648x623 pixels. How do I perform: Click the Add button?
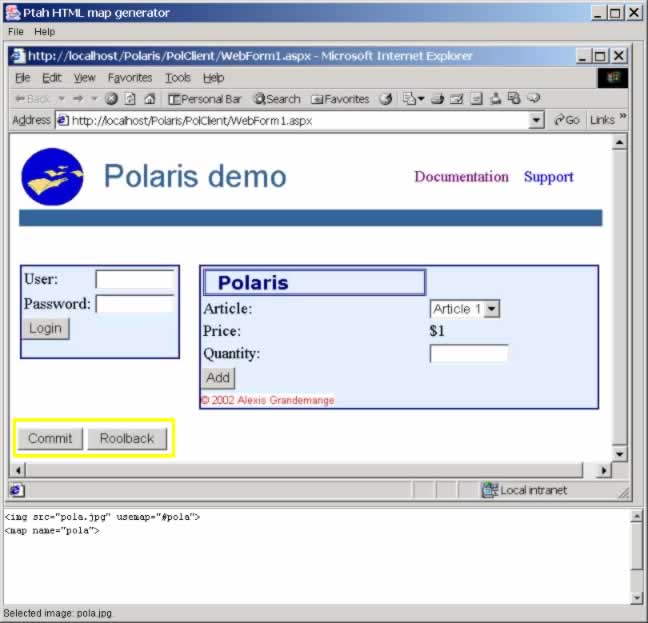pos(218,378)
